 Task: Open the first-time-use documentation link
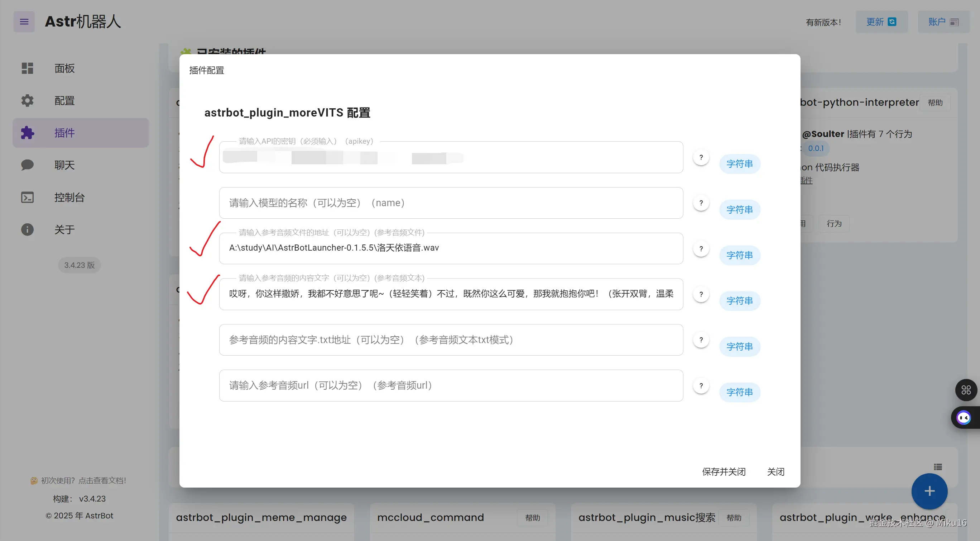83,480
